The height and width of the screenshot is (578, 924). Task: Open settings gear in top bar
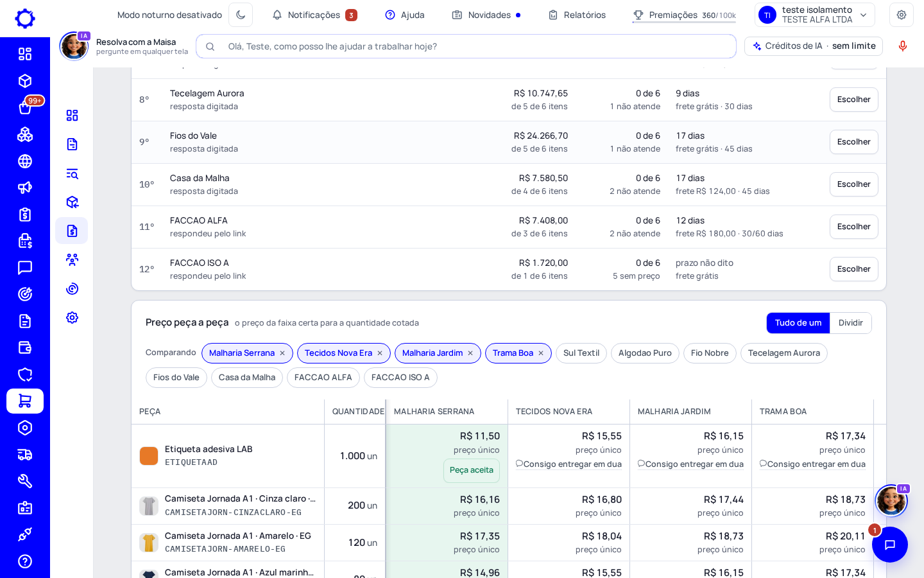902,15
